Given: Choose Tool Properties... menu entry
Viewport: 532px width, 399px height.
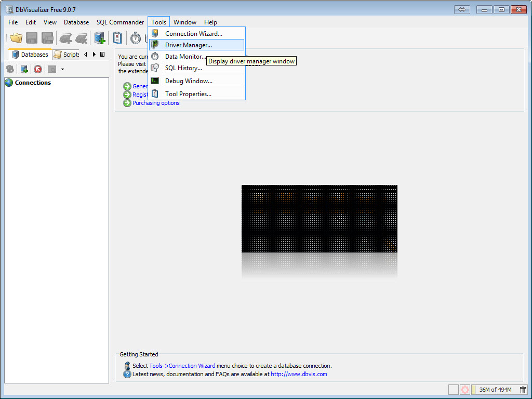Looking at the screenshot, I should pos(196,94).
